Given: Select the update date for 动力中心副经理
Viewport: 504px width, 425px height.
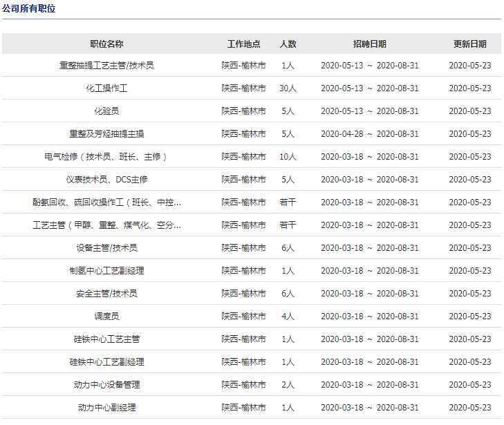Looking at the screenshot, I should click(x=470, y=408).
